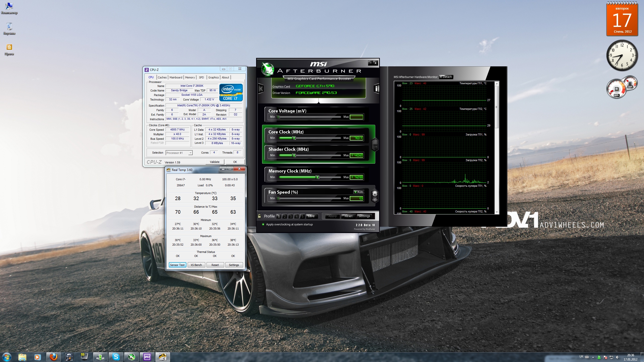
Task: Enable Auto fan speed mode
Action: (358, 192)
